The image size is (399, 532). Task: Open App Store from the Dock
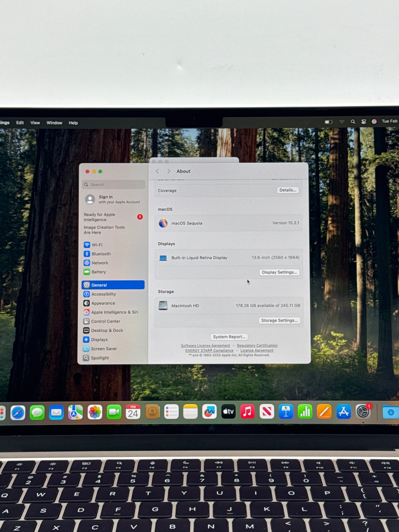tap(343, 412)
